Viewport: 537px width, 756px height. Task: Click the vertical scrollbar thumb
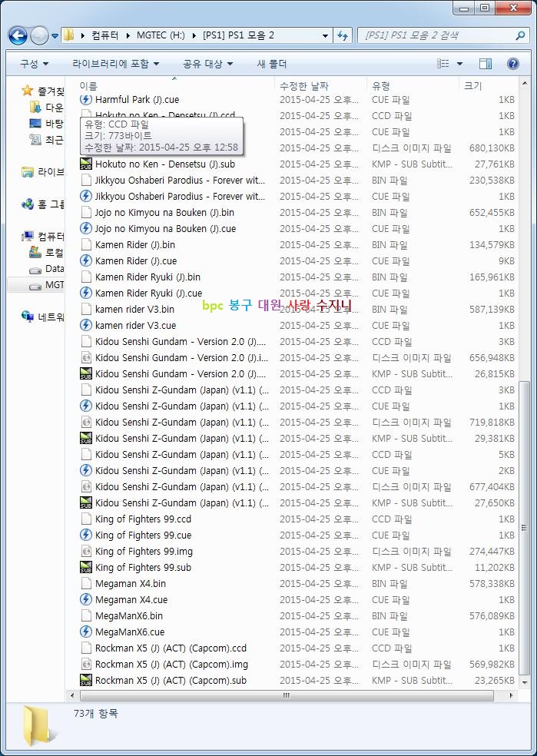point(525,527)
